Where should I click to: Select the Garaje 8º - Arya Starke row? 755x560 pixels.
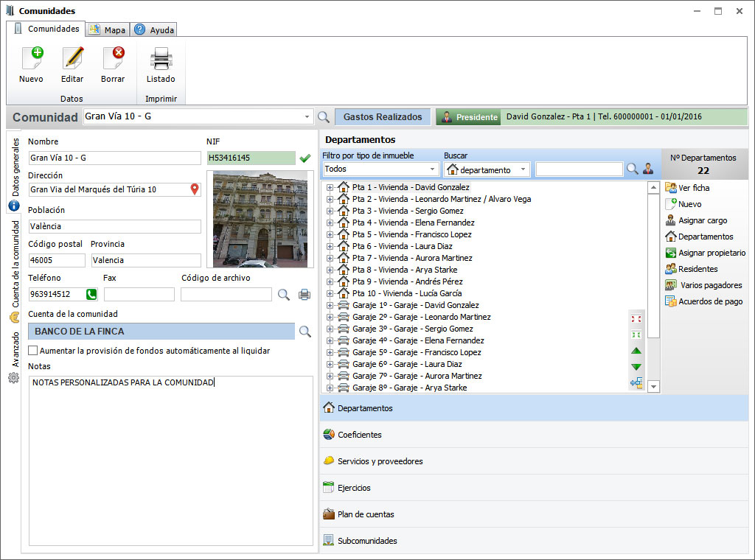[409, 388]
